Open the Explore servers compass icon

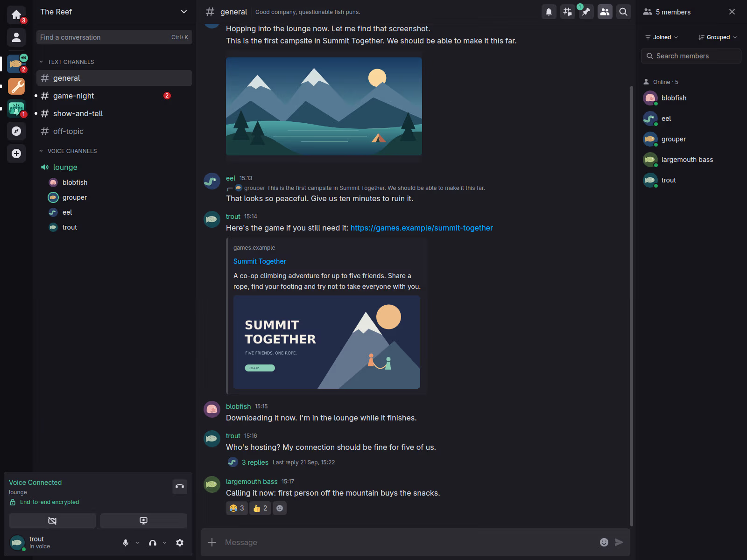pos(16,131)
